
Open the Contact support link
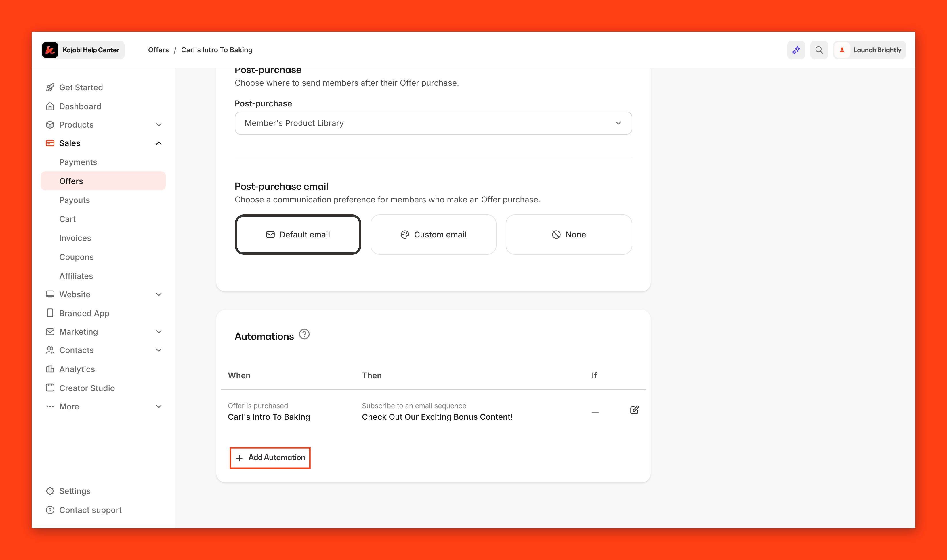[x=84, y=510]
